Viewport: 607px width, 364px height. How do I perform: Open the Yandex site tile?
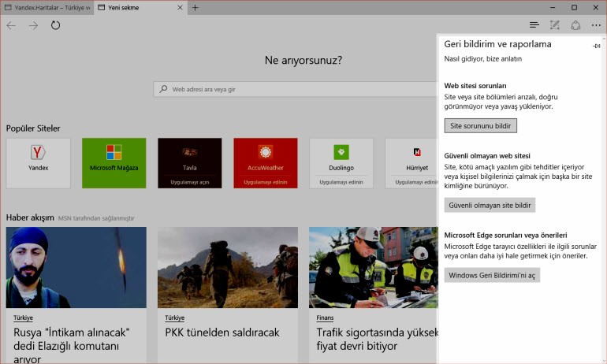(39, 163)
